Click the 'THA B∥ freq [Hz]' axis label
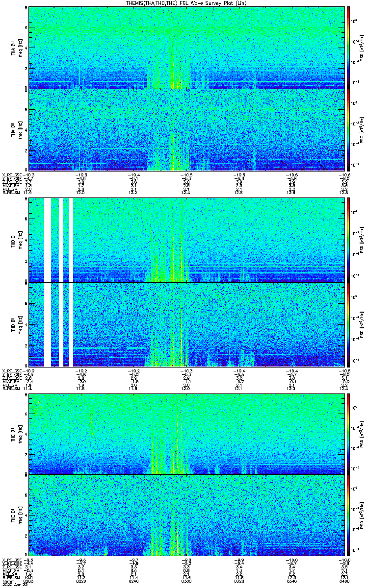 point(16,130)
